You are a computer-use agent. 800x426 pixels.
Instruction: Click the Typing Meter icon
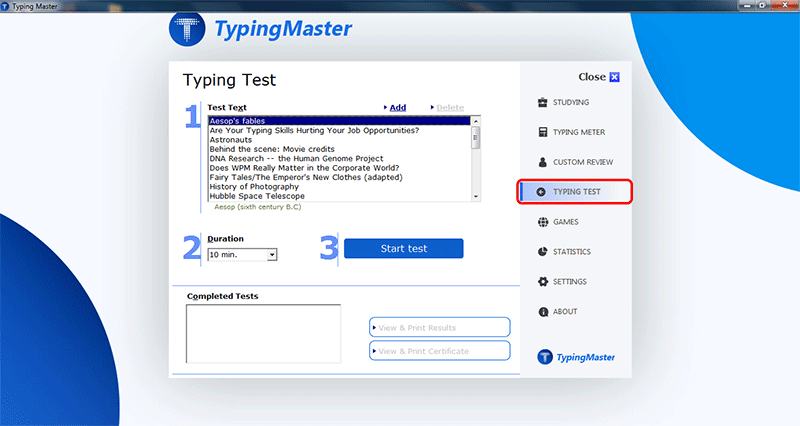pos(542,132)
